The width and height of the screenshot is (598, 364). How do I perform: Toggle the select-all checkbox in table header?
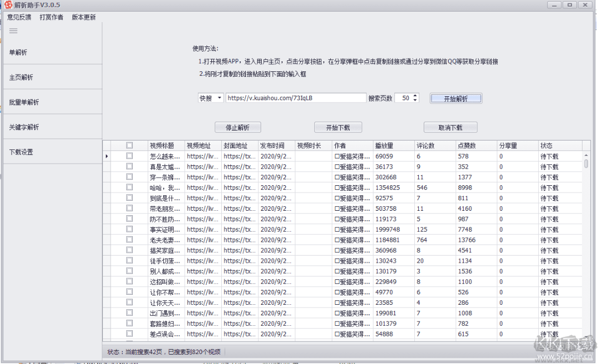coord(129,145)
